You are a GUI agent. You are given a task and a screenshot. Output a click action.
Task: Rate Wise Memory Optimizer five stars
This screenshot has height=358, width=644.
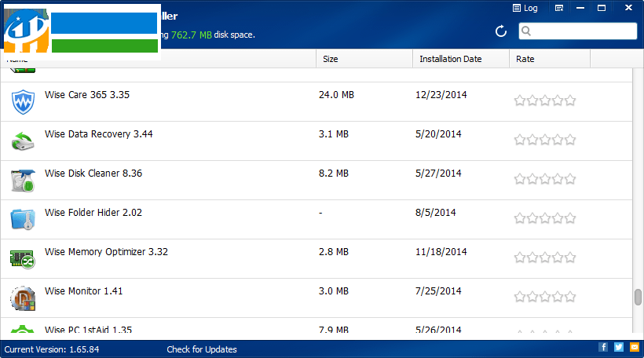pyautogui.click(x=570, y=258)
